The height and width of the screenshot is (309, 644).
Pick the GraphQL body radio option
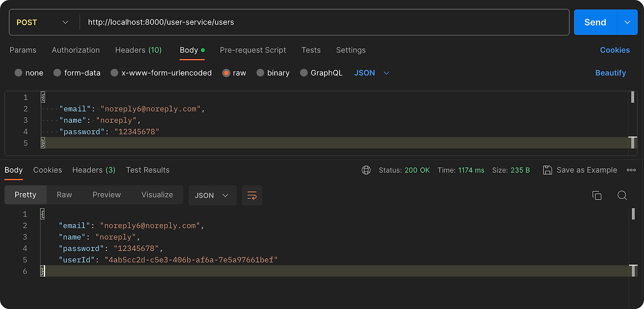coord(304,73)
